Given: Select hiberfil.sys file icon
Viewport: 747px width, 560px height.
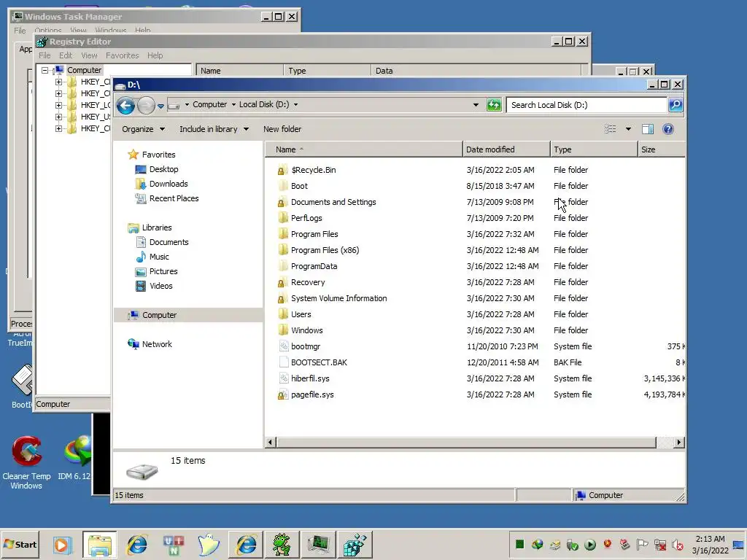Looking at the screenshot, I should click(284, 378).
